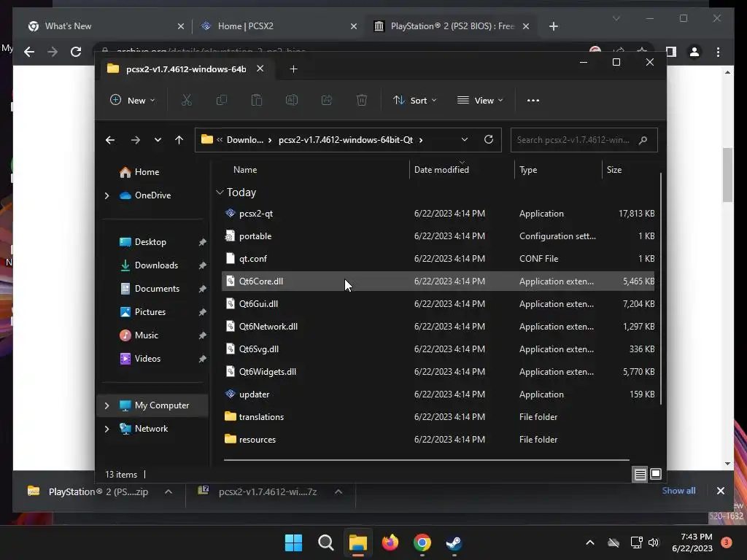Image resolution: width=747 pixels, height=560 pixels.
Task: Expand Network tree node
Action: click(x=107, y=429)
